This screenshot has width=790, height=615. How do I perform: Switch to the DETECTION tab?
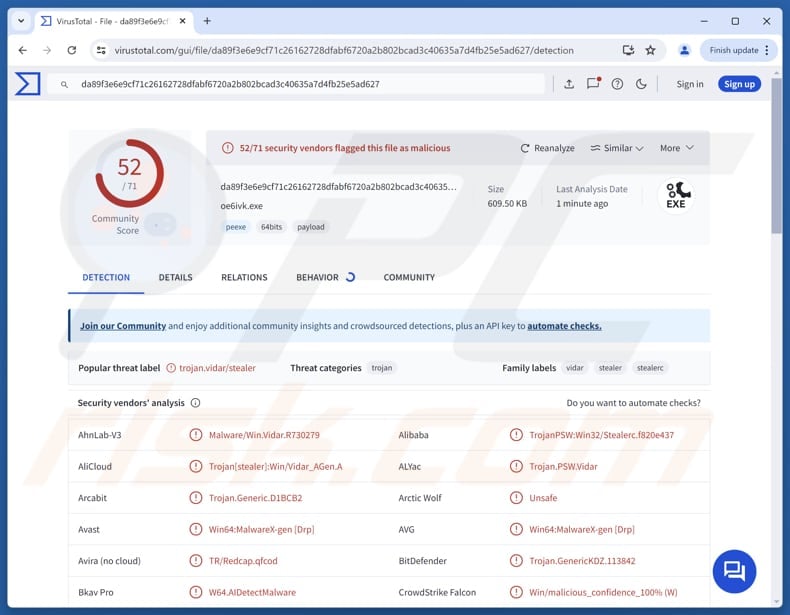(x=106, y=277)
